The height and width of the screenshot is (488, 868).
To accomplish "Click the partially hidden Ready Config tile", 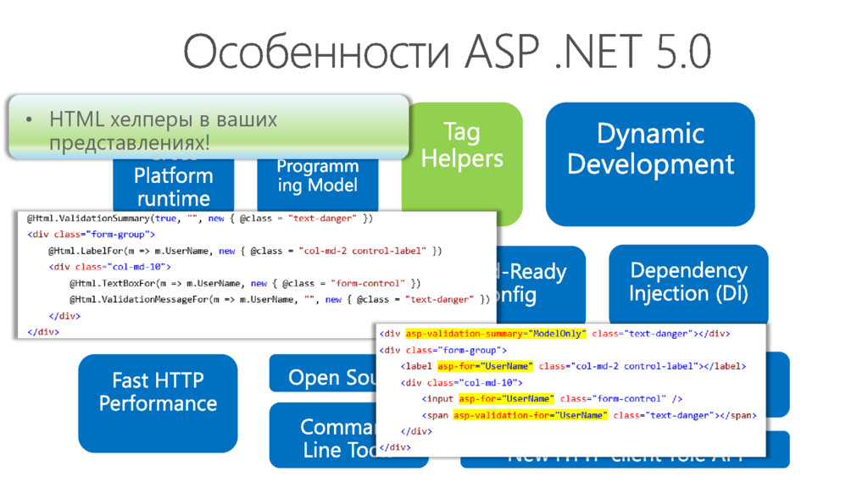I will [x=541, y=285].
